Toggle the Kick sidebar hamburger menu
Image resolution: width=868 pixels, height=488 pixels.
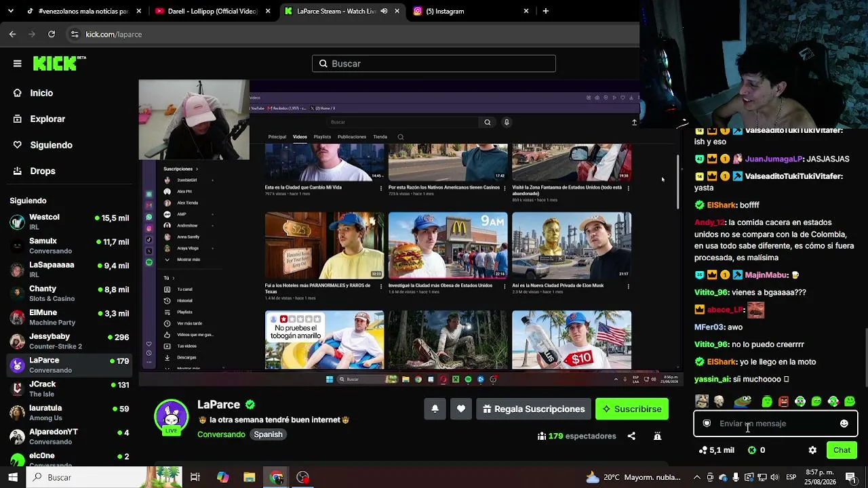click(18, 64)
